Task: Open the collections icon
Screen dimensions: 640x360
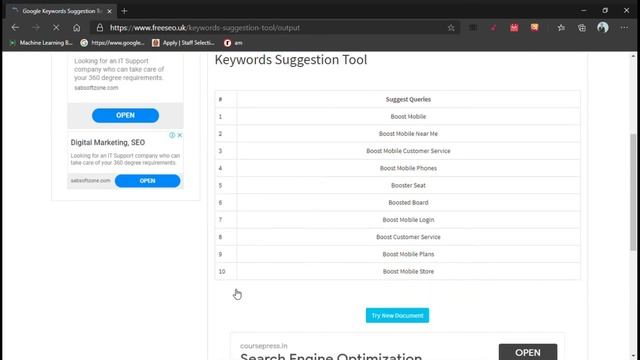Action: coord(582,28)
